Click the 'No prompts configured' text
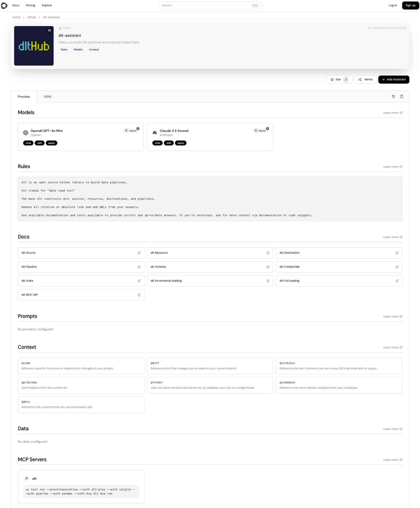 click(x=35, y=329)
